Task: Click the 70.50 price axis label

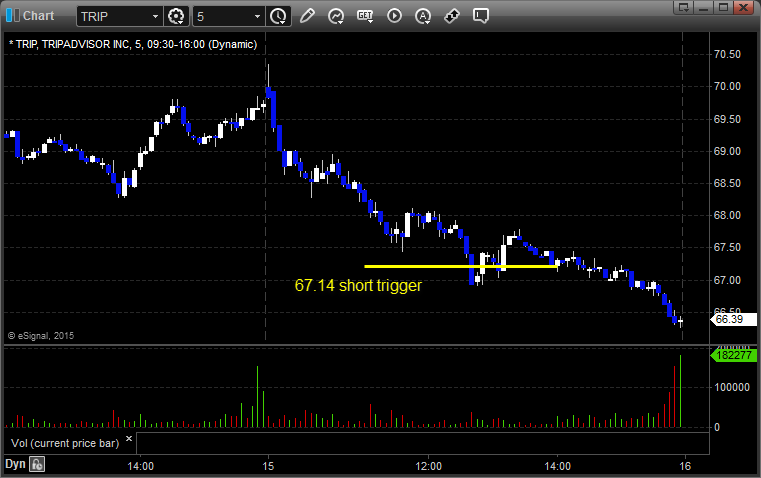Action: tap(728, 54)
